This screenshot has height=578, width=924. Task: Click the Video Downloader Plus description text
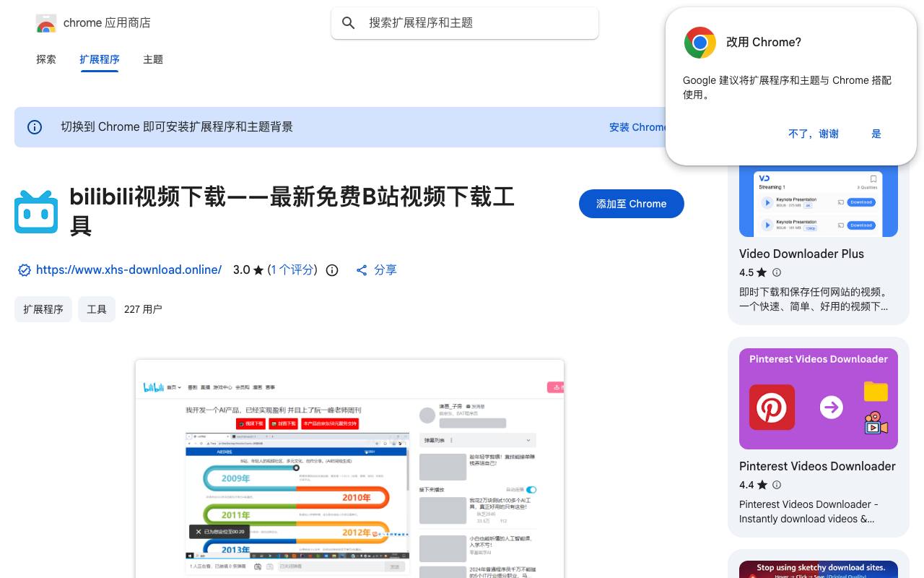pyautogui.click(x=814, y=299)
